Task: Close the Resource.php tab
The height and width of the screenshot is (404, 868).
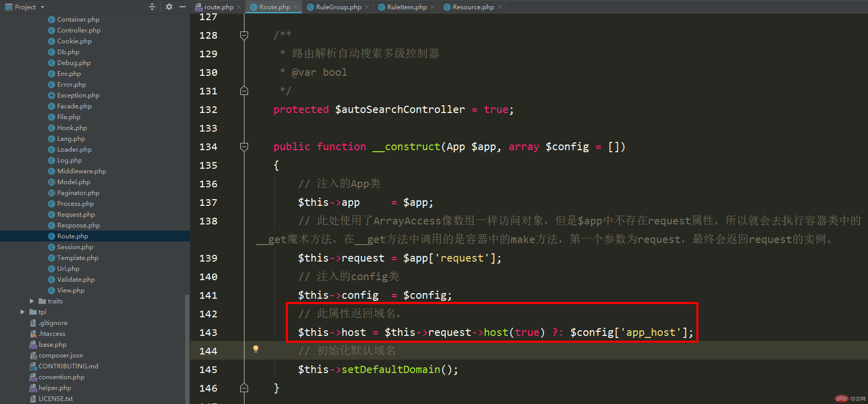Action: (499, 7)
